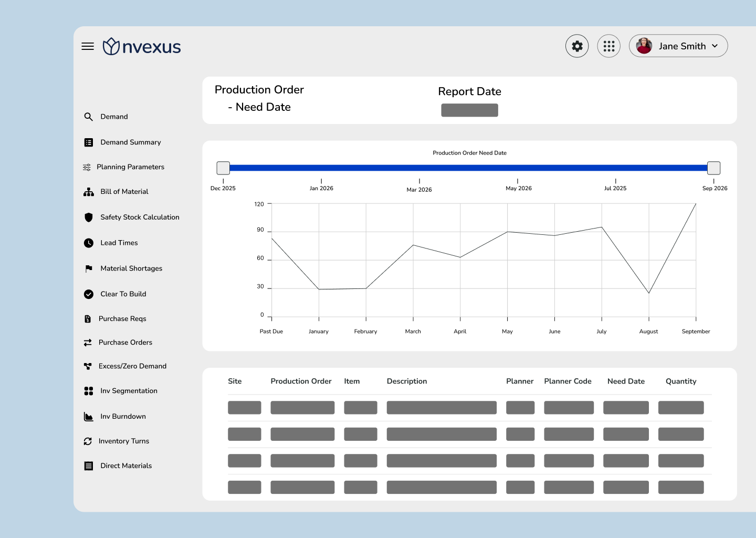Open Planning Parameters page

130,167
